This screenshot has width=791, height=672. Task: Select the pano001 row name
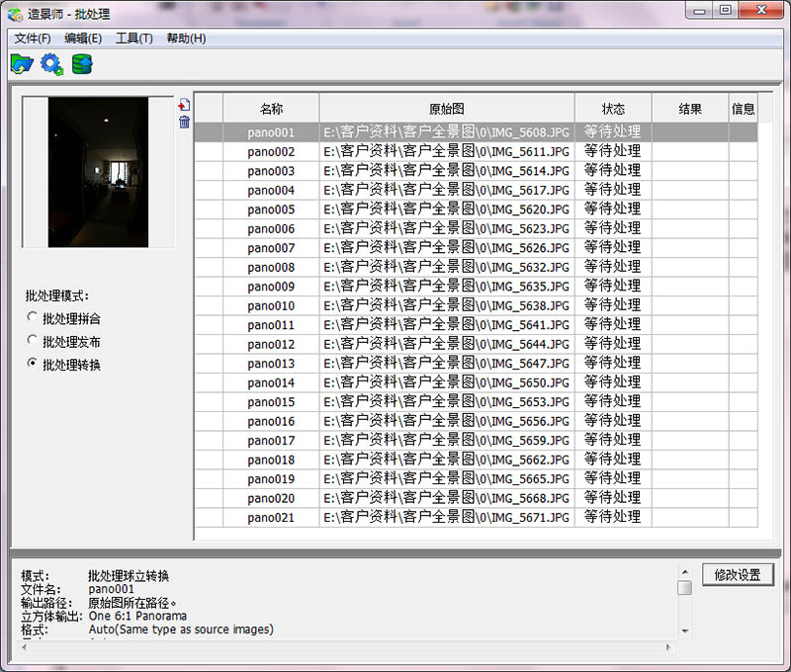[271, 132]
